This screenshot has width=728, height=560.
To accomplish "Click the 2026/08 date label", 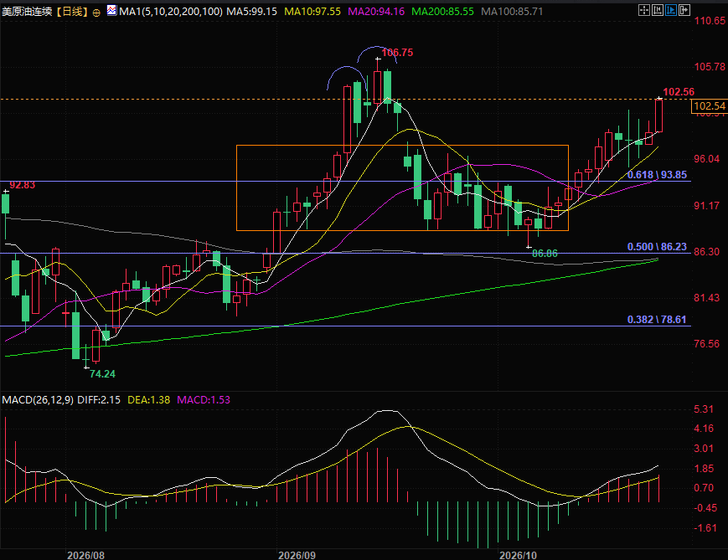I will point(86,555).
